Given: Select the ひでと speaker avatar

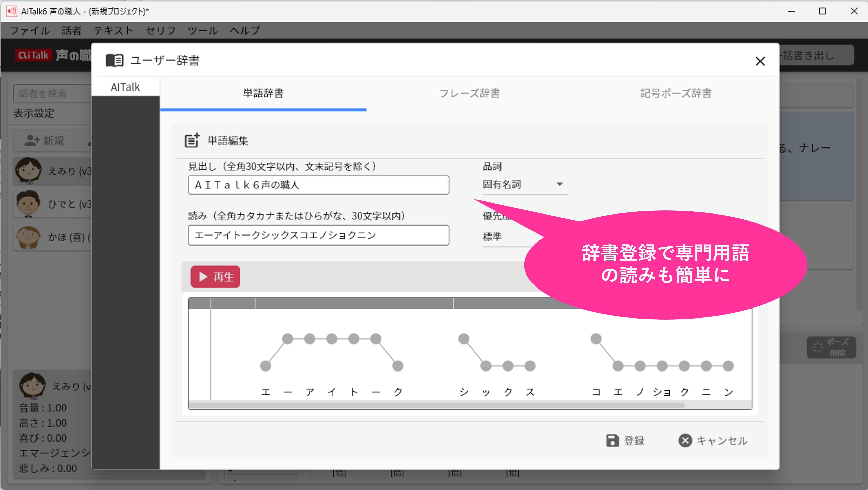Looking at the screenshot, I should [28, 204].
